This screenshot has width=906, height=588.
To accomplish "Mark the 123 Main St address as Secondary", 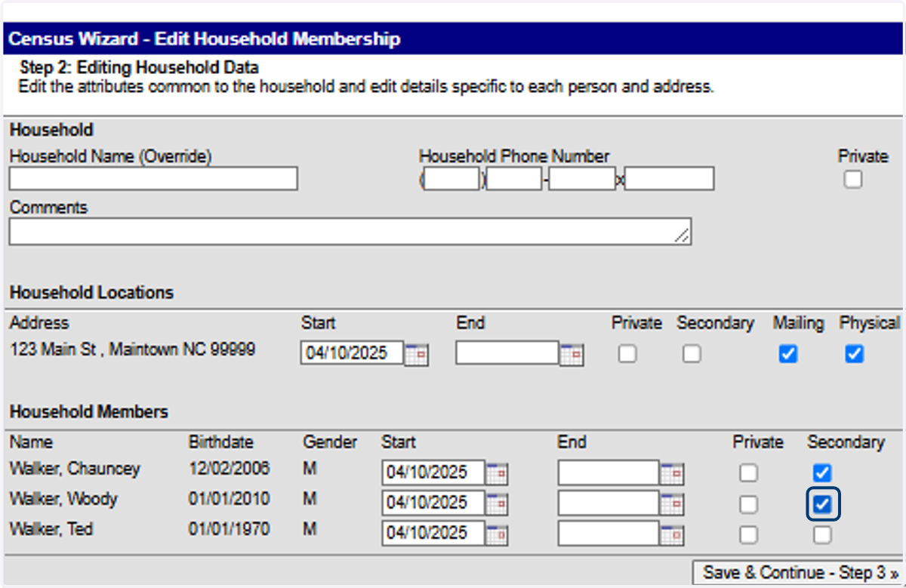I will (x=692, y=353).
